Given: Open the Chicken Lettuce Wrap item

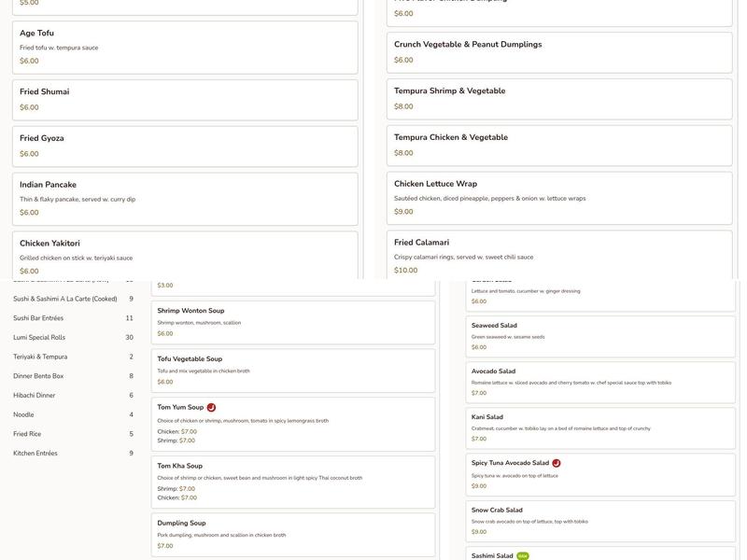Looking at the screenshot, I should [560, 198].
